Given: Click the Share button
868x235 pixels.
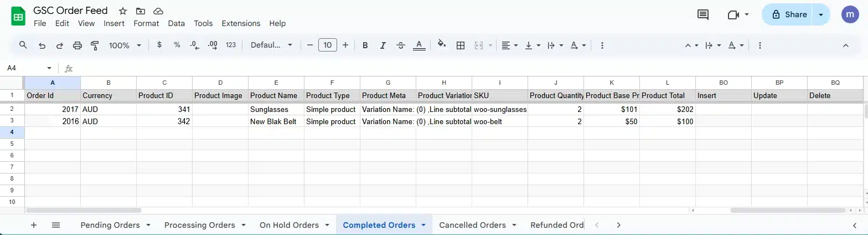Looking at the screenshot, I should 789,15.
